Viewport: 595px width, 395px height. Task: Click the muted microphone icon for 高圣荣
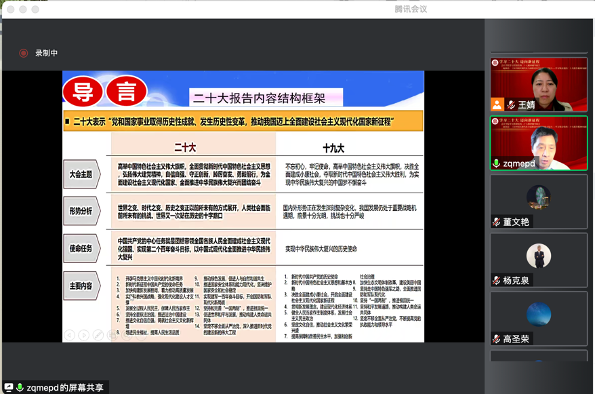click(x=496, y=339)
